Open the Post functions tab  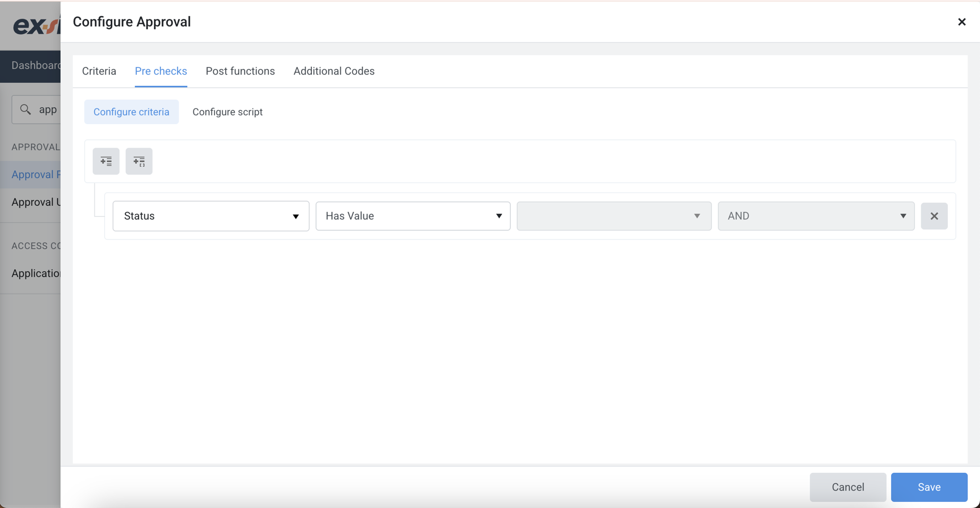point(240,71)
